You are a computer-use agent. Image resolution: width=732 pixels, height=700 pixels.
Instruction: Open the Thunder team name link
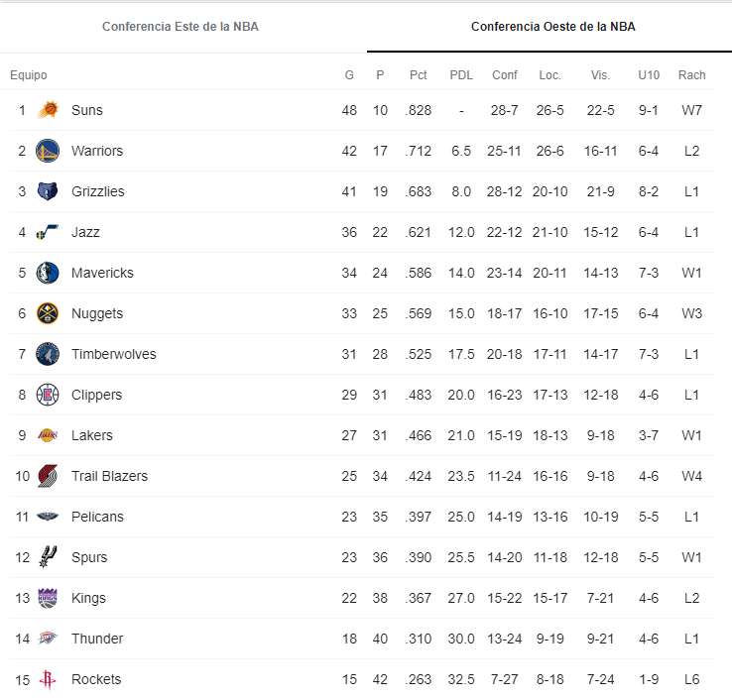97,639
